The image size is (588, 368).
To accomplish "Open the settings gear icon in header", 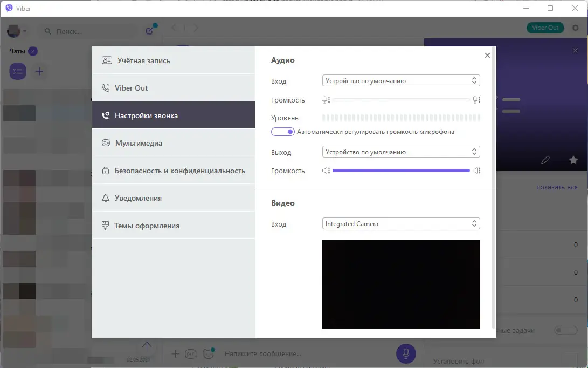I will (575, 28).
